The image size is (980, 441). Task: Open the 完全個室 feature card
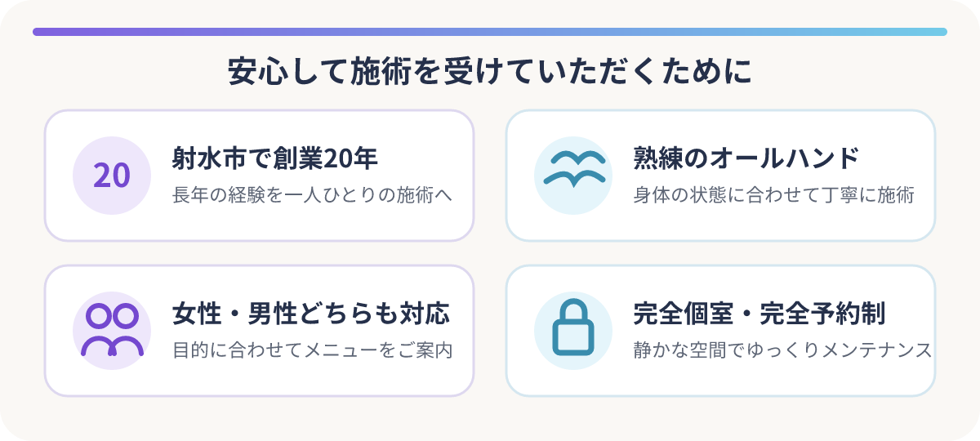720,331
